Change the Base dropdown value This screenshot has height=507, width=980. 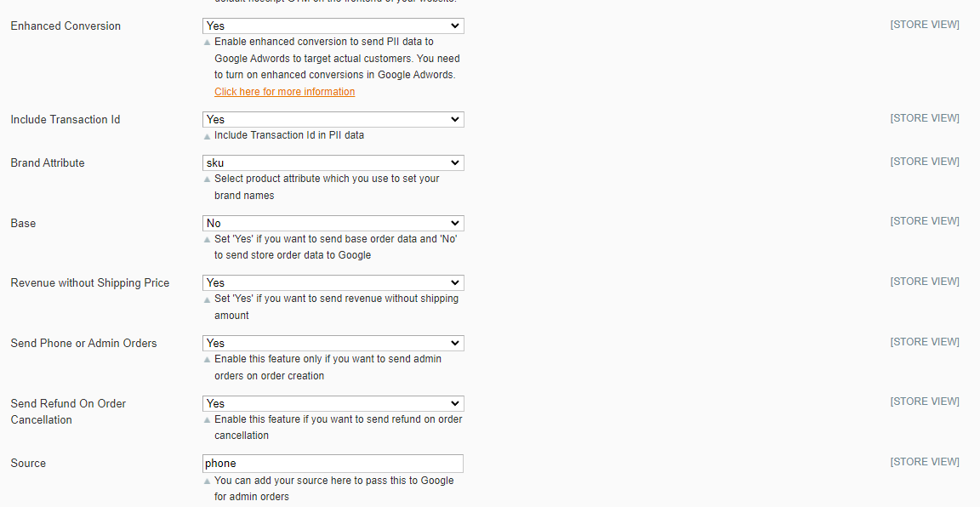pos(333,223)
